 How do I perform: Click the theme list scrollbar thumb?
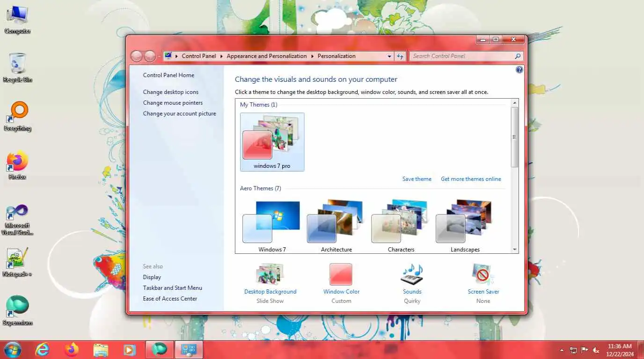point(515,137)
